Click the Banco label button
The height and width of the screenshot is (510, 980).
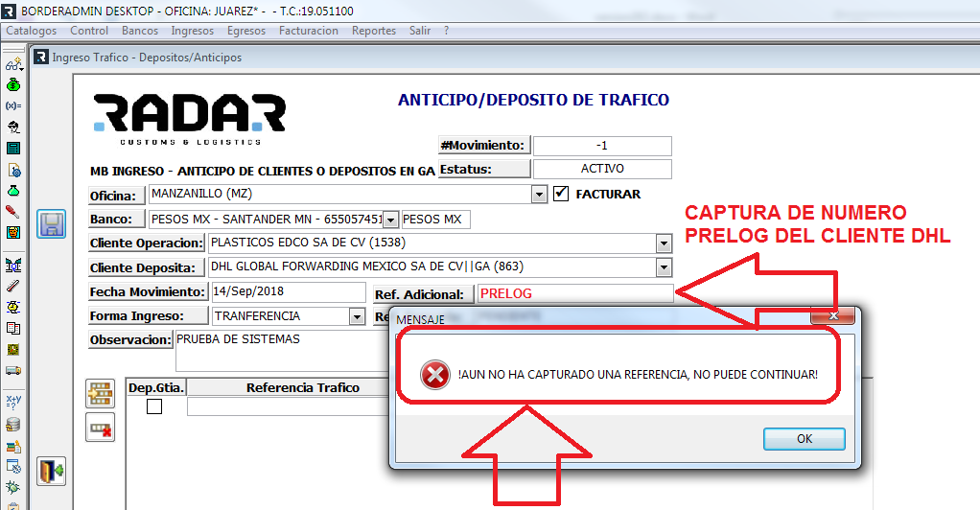point(117,220)
